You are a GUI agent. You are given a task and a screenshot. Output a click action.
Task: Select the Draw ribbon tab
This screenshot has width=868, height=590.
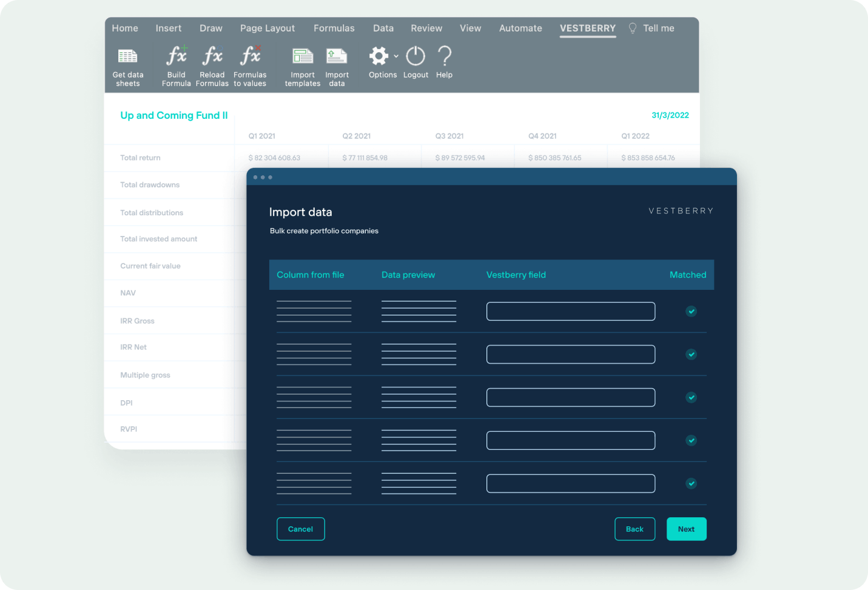(211, 28)
